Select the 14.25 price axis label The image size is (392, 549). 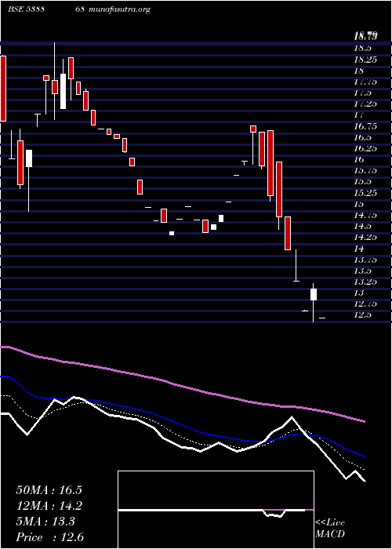coord(365,238)
